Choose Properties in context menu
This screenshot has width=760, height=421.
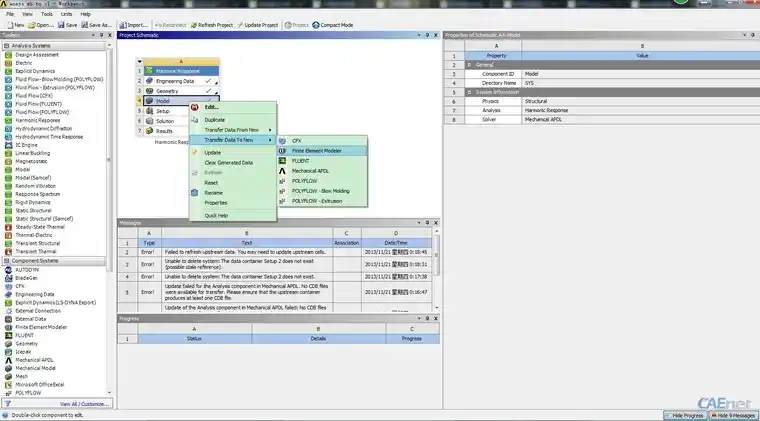[x=233, y=203]
